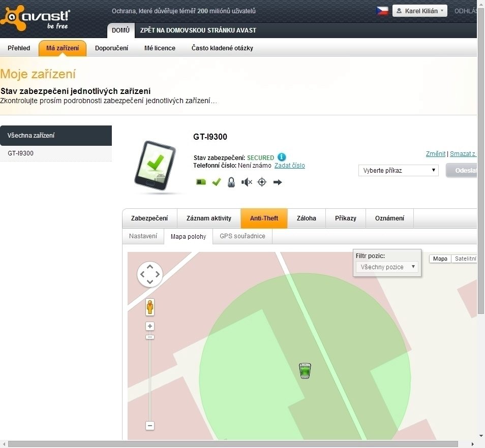The width and height of the screenshot is (485, 448).
Task: Open the Příkazy tab
Action: coord(346,218)
